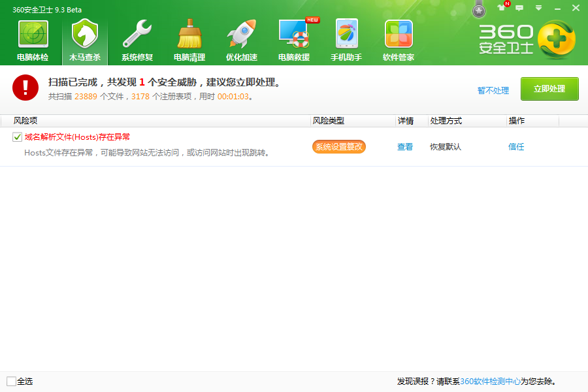The width and height of the screenshot is (588, 392).
Task: Open the 电脑体检 radar icon
Action: point(33,34)
